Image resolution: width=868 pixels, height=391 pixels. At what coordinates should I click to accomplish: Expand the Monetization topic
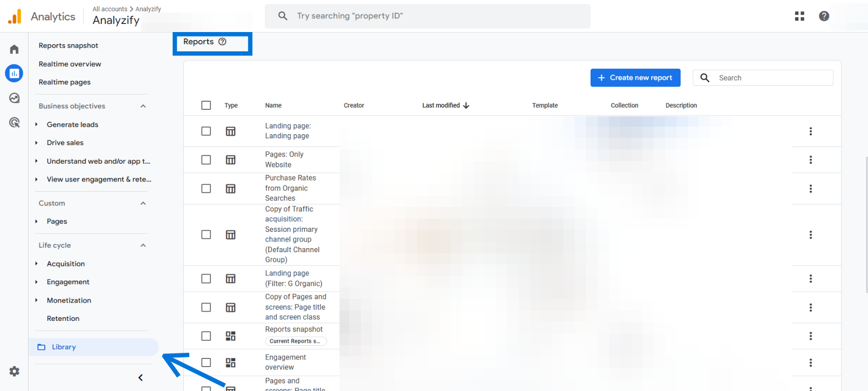coord(36,300)
